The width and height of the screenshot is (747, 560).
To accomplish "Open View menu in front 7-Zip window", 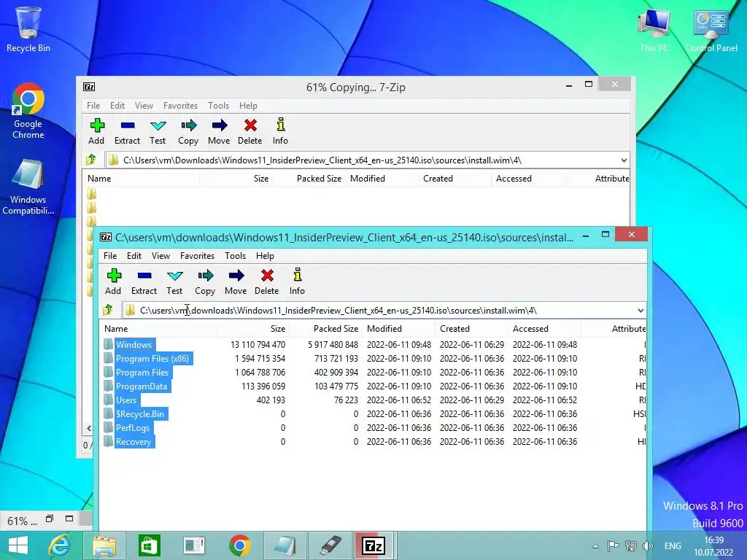I will coord(160,256).
